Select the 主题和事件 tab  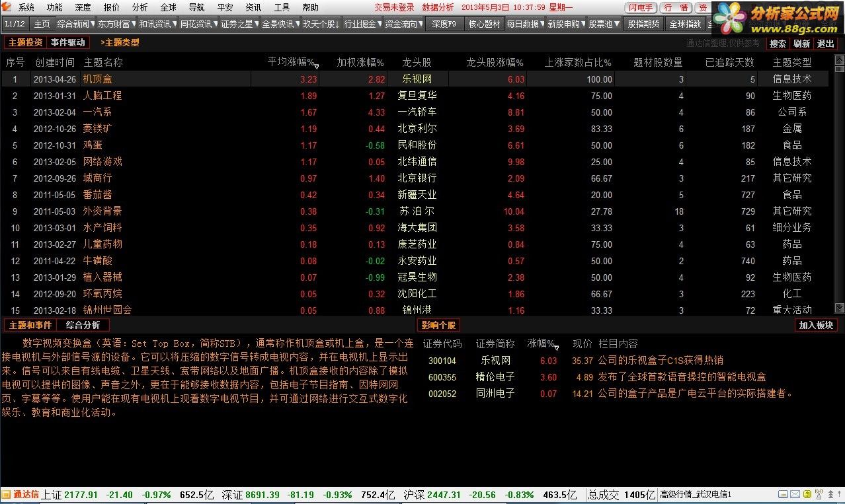(30, 325)
